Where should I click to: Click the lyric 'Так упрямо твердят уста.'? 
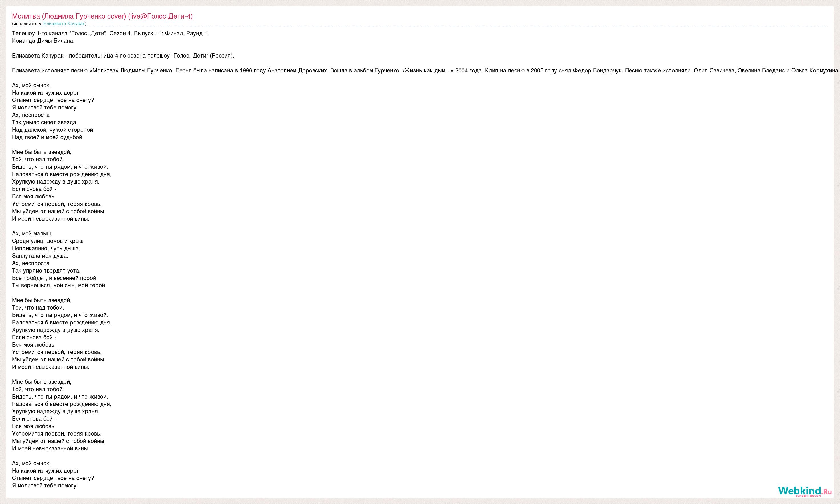point(46,271)
